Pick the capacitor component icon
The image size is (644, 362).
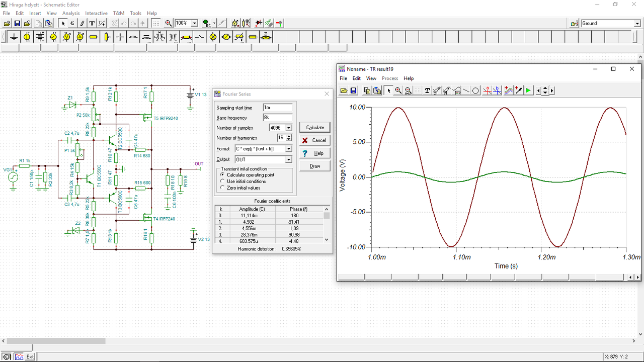(120, 37)
